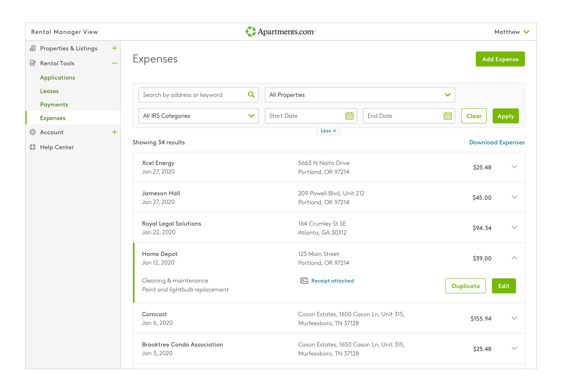Select Rental Tools menu item
562x392 pixels.
[x=57, y=63]
